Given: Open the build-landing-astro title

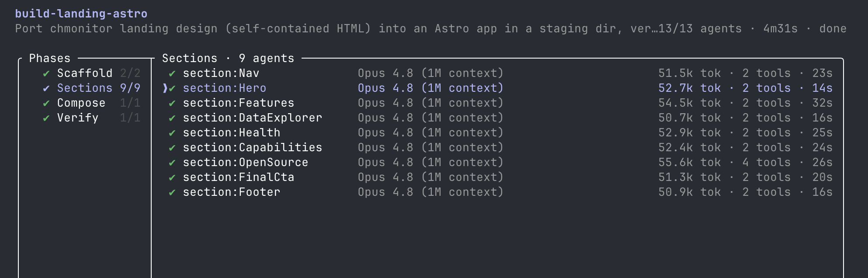Looking at the screenshot, I should click(81, 14).
